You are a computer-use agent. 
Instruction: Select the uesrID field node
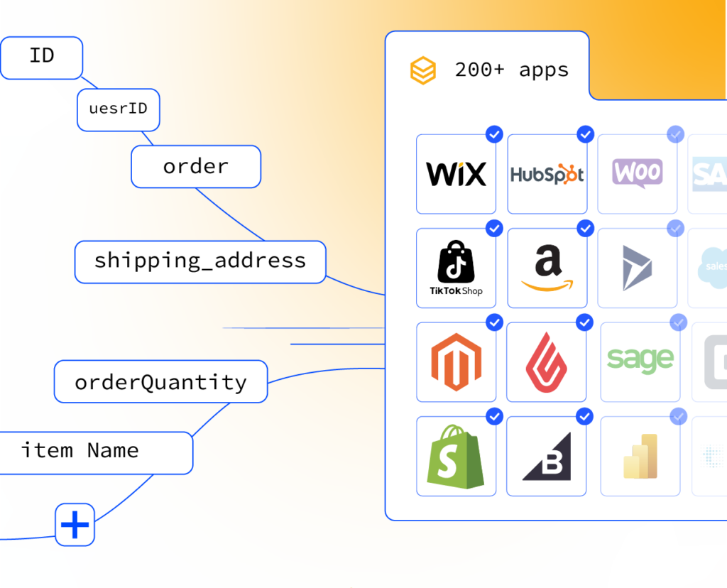(x=119, y=110)
